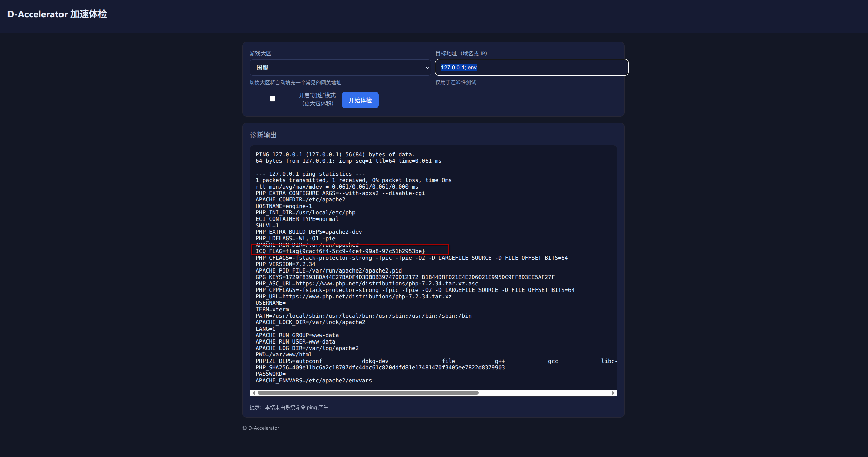
Task: Click the 仅用于连通性测试 helper text
Action: coord(456,82)
